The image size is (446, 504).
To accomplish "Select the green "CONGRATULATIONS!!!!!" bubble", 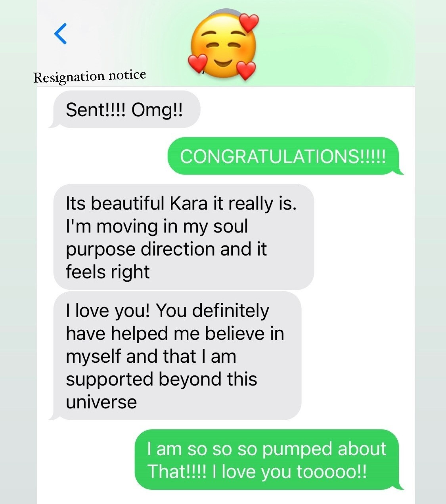I will [x=285, y=156].
